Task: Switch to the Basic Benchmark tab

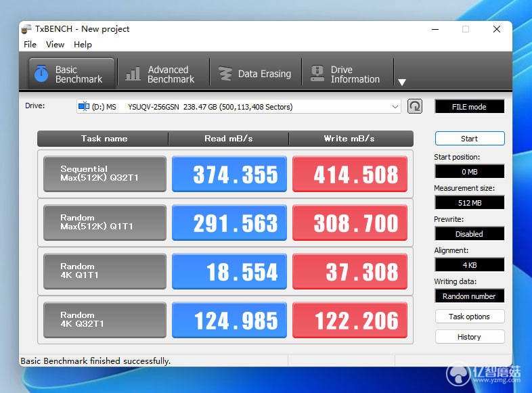Action: coord(71,74)
